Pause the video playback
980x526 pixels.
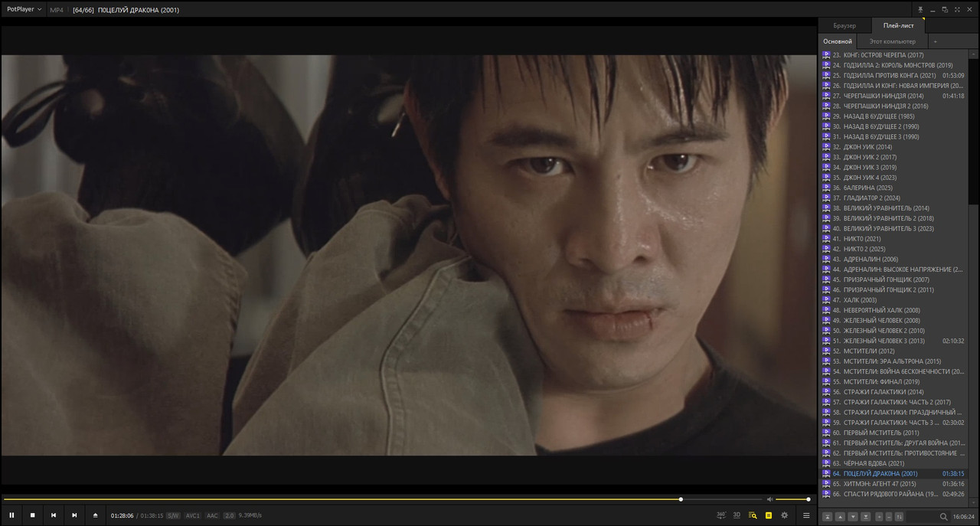[x=11, y=515]
